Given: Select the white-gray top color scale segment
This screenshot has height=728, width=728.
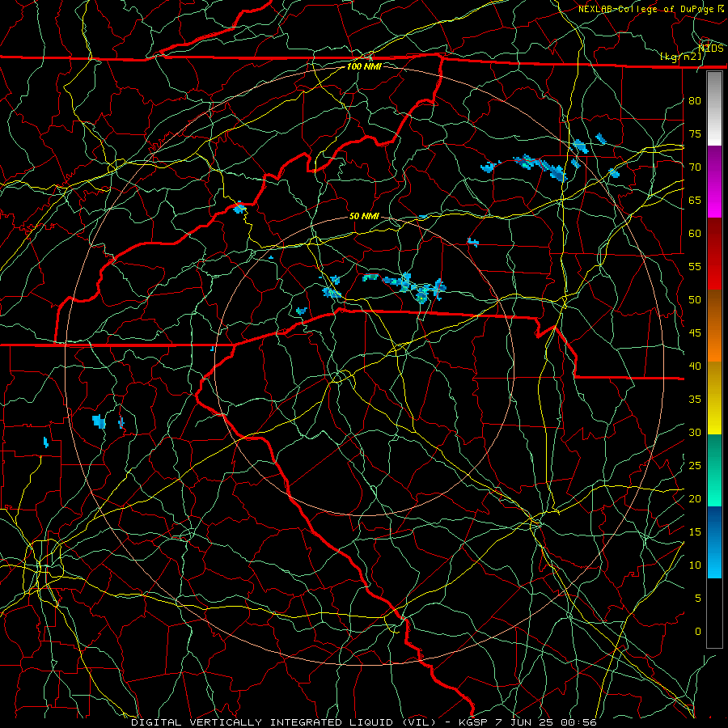Looking at the screenshot, I should coord(714,108).
